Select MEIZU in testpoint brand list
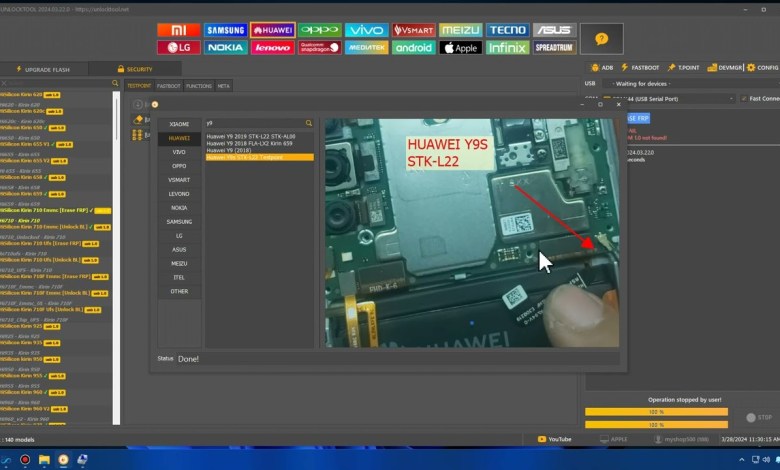 [179, 264]
